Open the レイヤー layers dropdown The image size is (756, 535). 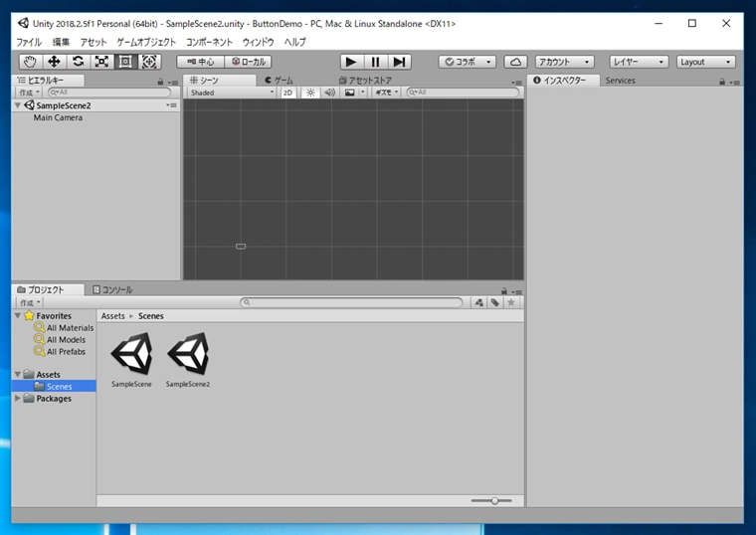[639, 62]
